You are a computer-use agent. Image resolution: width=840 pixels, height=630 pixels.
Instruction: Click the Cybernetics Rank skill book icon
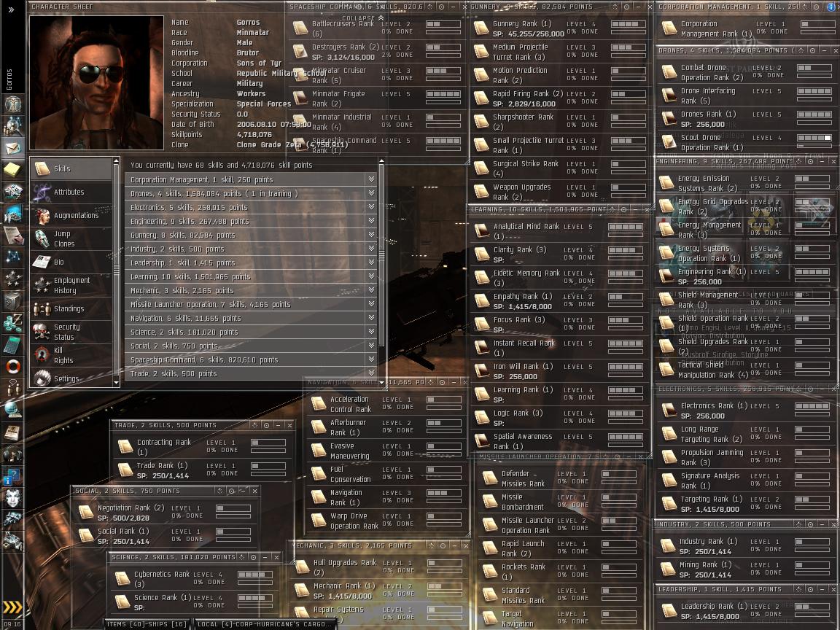pos(122,578)
